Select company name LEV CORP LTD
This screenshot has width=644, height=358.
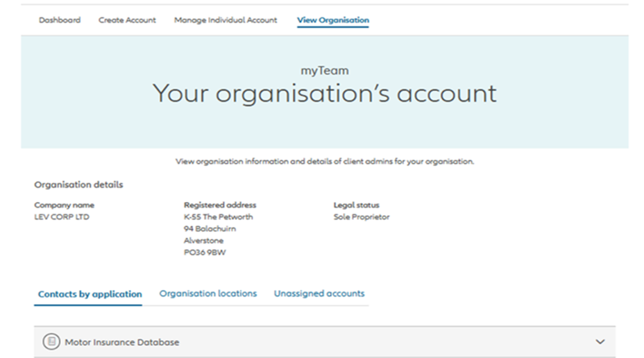click(62, 216)
